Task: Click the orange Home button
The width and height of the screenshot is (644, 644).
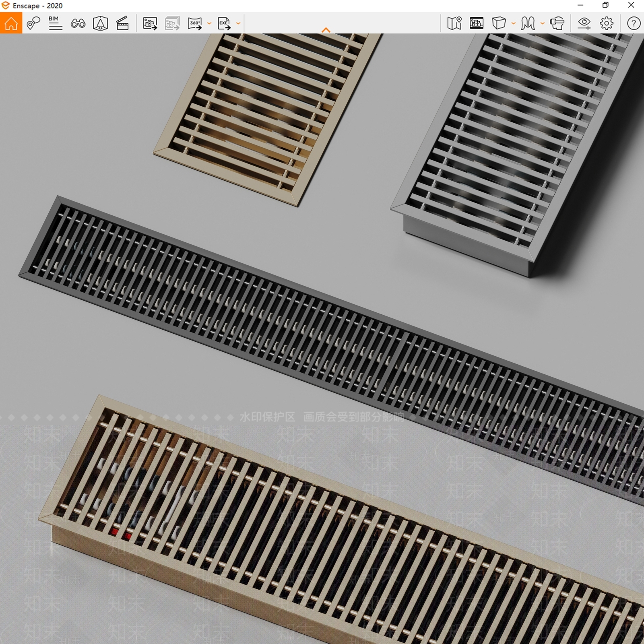Action: click(11, 23)
